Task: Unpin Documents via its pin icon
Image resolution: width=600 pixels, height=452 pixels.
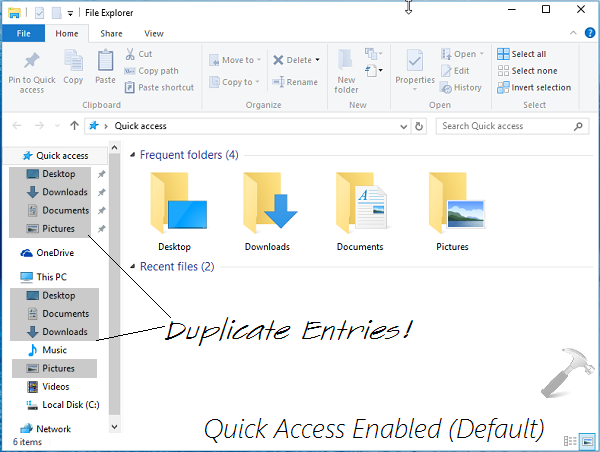Action: 101,210
